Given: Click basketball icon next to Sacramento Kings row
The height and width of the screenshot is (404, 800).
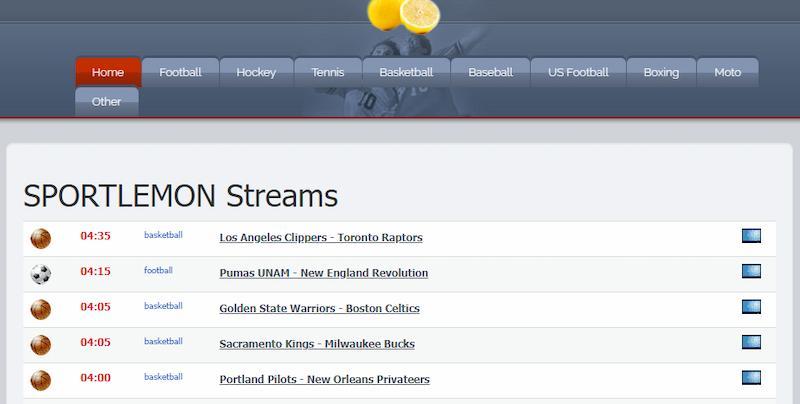Looking at the screenshot, I should 41,345.
